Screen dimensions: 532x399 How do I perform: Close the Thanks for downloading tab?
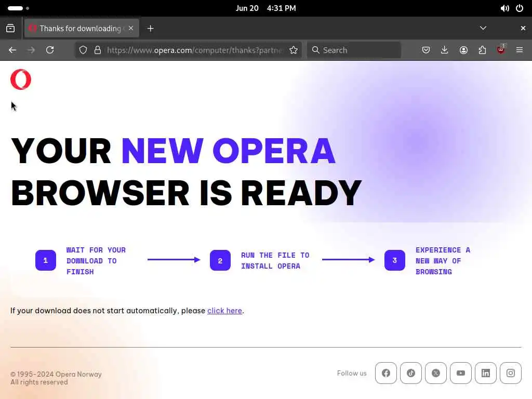click(131, 28)
